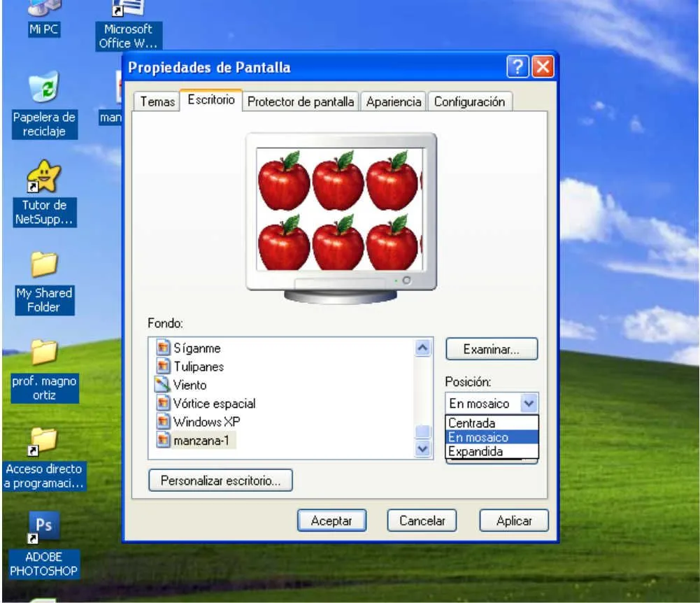Open the Posición dropdown

pos(530,403)
